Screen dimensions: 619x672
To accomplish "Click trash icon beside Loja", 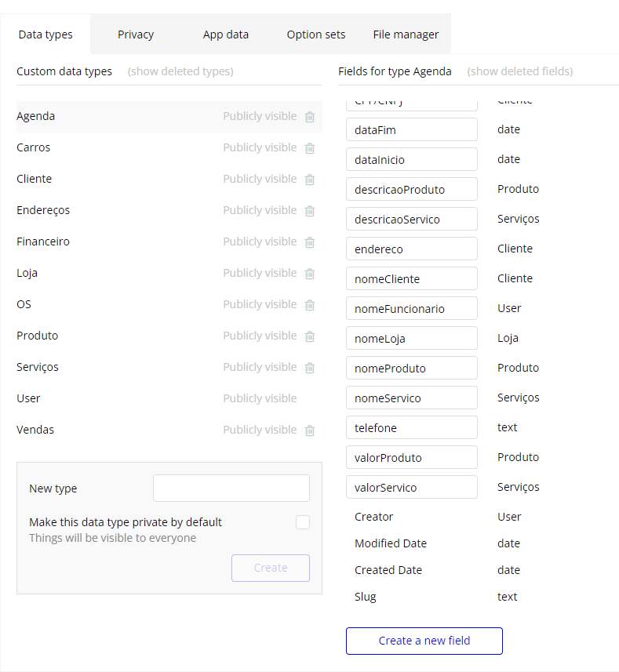I will coord(310,274).
